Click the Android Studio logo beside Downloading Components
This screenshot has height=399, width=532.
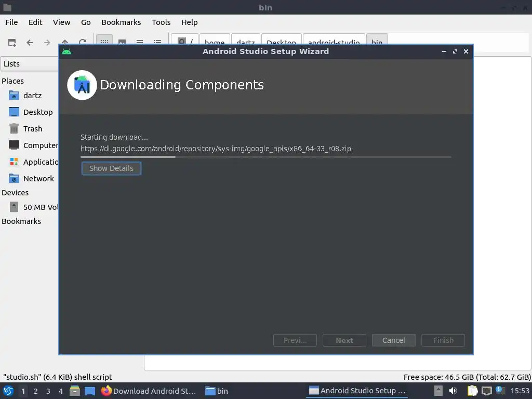[x=82, y=85]
